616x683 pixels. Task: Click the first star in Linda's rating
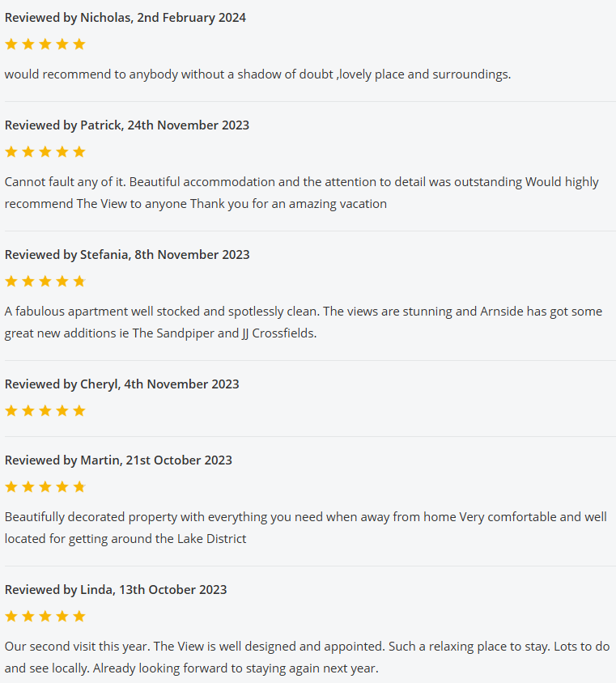[11, 617]
